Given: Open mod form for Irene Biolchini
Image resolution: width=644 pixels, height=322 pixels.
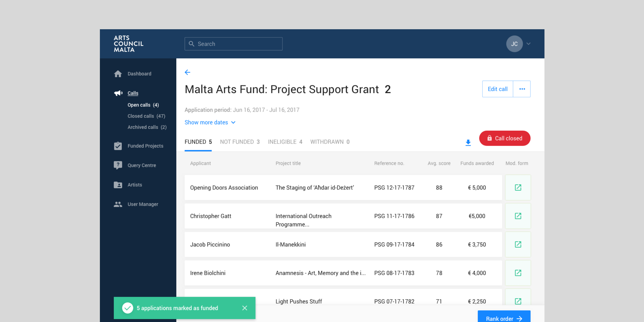Looking at the screenshot, I should (x=518, y=273).
